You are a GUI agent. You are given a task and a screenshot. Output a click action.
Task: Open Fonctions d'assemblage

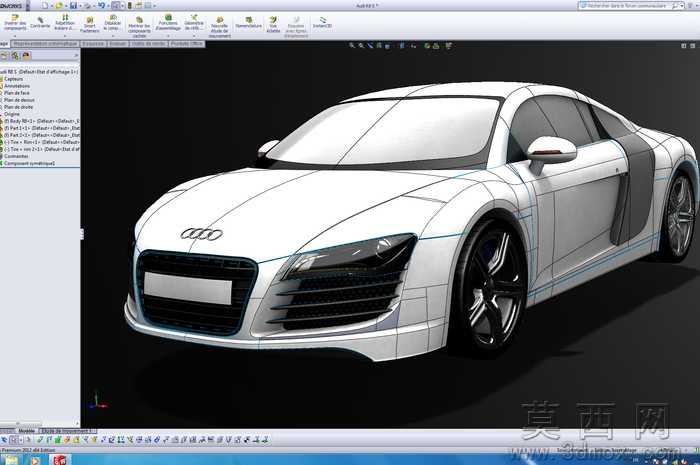pyautogui.click(x=168, y=23)
